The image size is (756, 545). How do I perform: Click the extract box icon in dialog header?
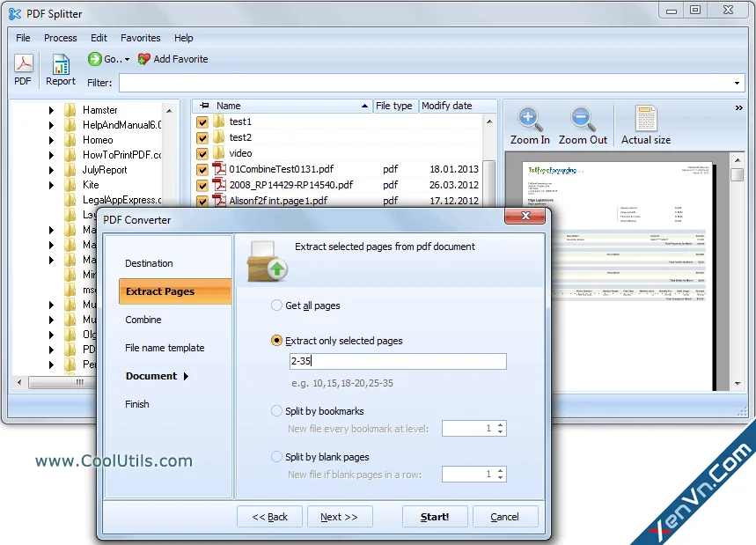pyautogui.click(x=267, y=262)
